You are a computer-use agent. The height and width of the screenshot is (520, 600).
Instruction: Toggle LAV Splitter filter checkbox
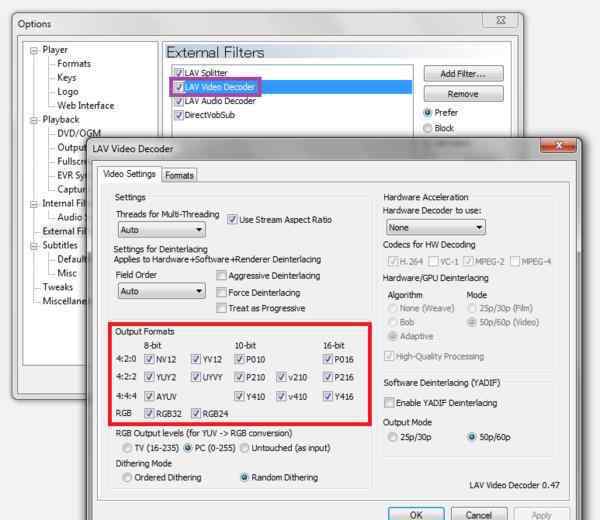pos(179,73)
